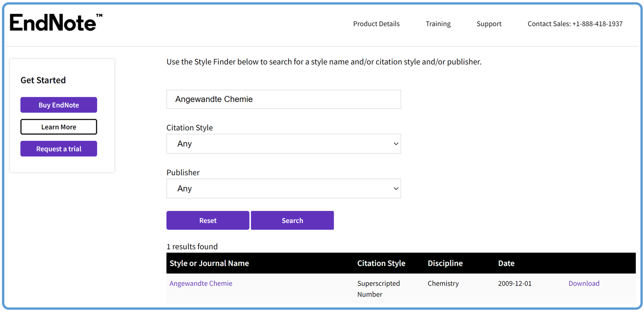Click the purple Search button
Image resolution: width=644 pixels, height=312 pixels.
pos(292,220)
